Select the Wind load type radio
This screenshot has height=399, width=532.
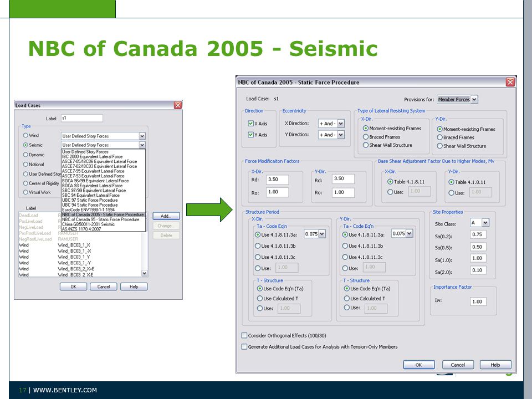point(25,135)
